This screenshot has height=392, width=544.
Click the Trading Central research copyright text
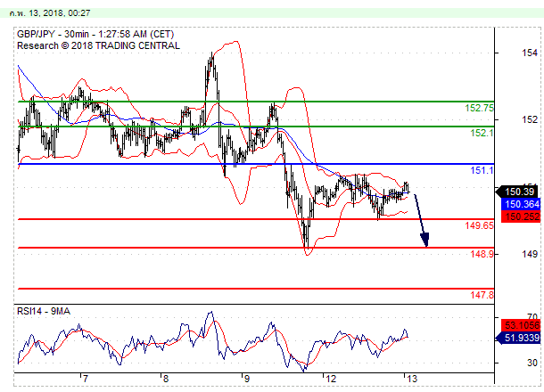(98, 45)
